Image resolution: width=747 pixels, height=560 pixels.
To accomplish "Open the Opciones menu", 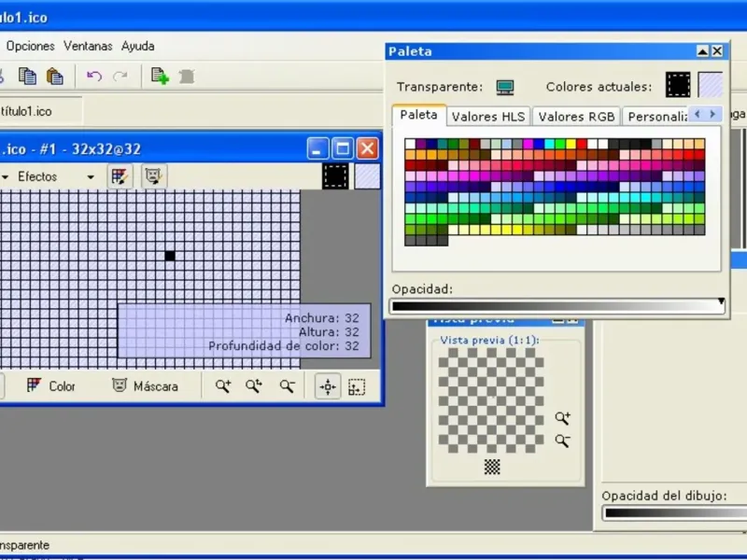I will pyautogui.click(x=30, y=46).
